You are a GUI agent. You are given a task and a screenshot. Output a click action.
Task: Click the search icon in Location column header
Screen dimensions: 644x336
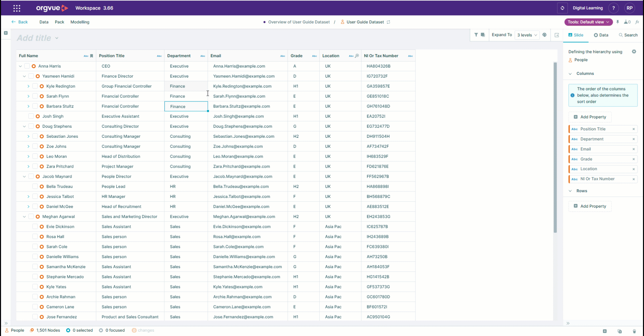click(x=357, y=56)
